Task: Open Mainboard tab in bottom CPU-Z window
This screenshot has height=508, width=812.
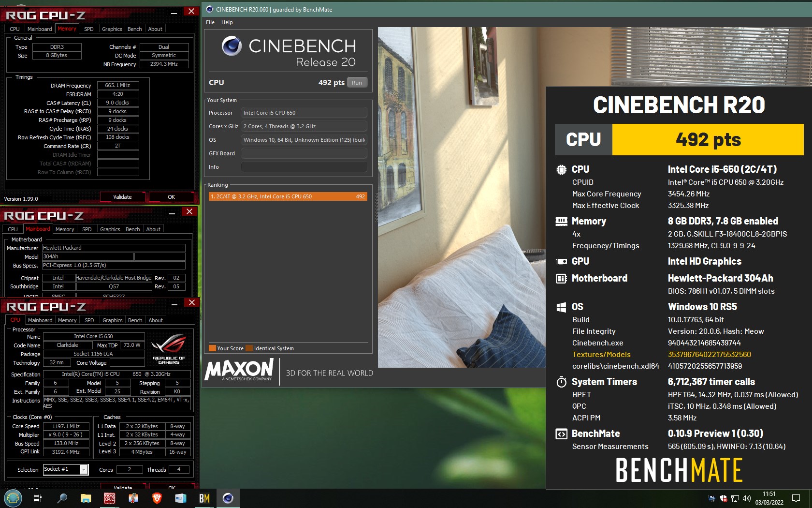Action: (40, 320)
